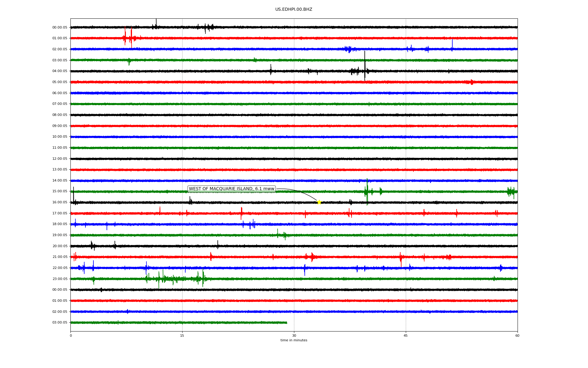
Task: Click the US.EDHPI.00.BHZ plot title
Action: click(294, 10)
